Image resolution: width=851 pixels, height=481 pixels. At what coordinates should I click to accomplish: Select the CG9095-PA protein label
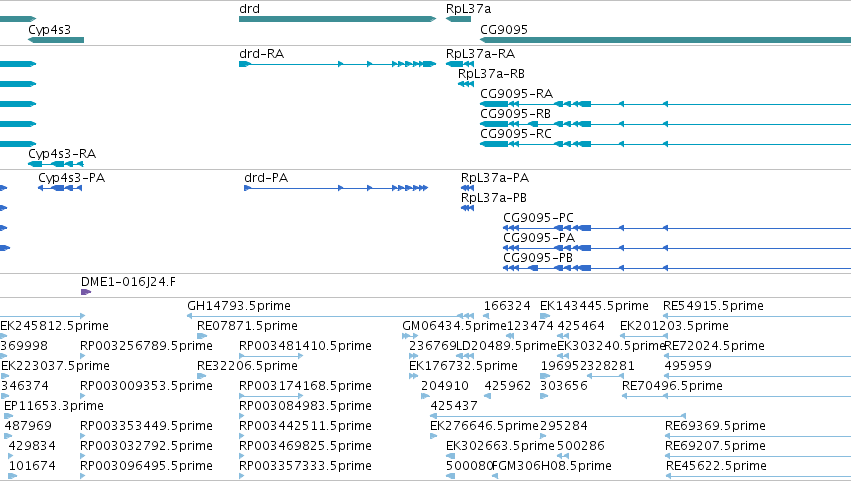(539, 238)
